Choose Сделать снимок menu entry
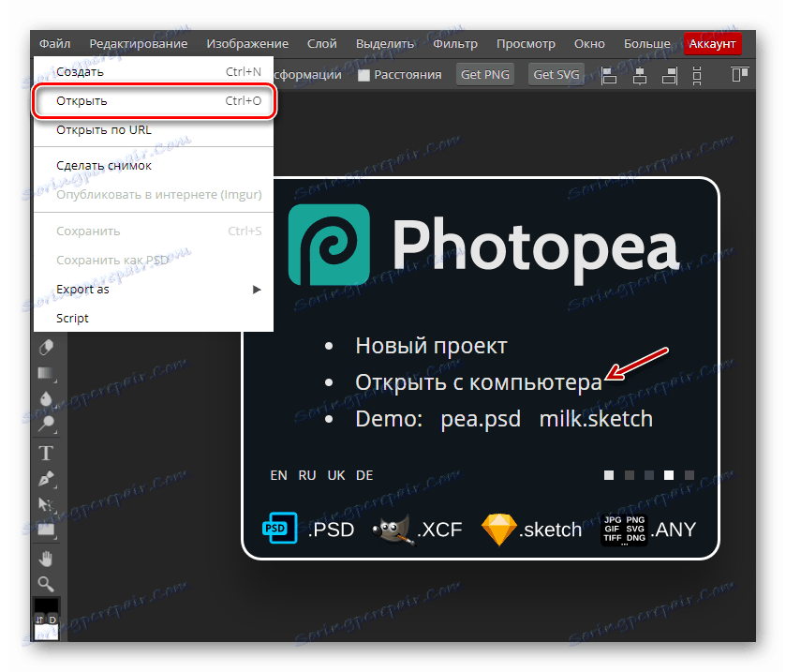This screenshot has width=786, height=672. point(154,166)
